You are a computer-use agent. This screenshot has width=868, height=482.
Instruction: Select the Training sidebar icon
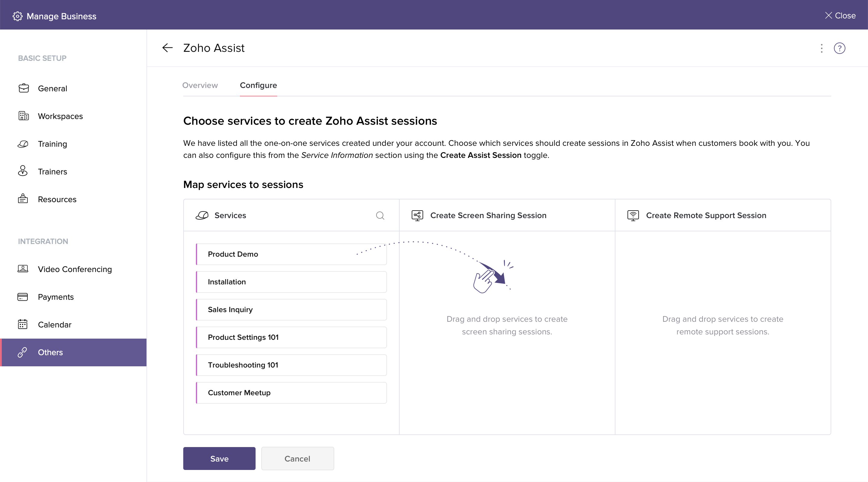(x=23, y=144)
